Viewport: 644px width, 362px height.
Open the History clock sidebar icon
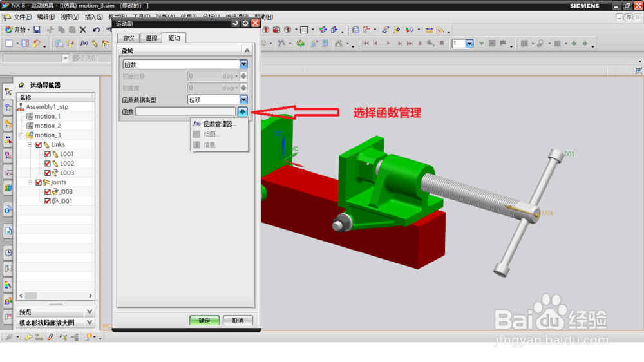point(8,252)
